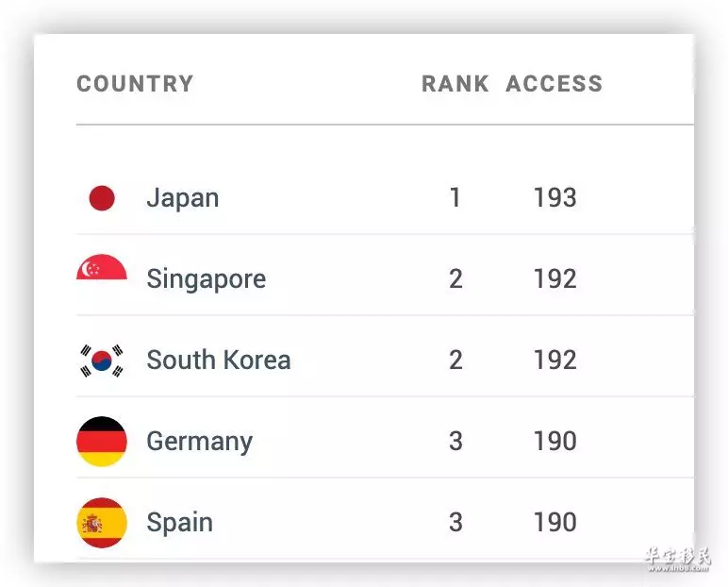Click Spain's rank value 3

tap(455, 522)
